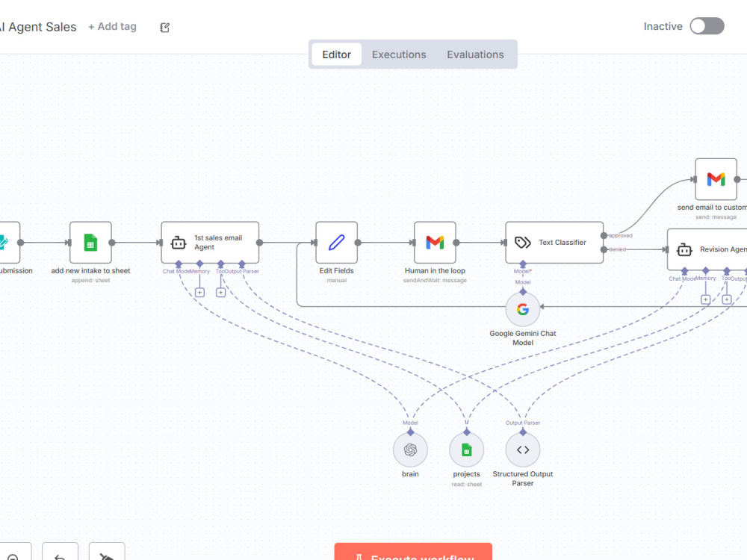Open the 1st sales email Agent node
Viewport: 747px width, 560px height.
[x=210, y=243]
